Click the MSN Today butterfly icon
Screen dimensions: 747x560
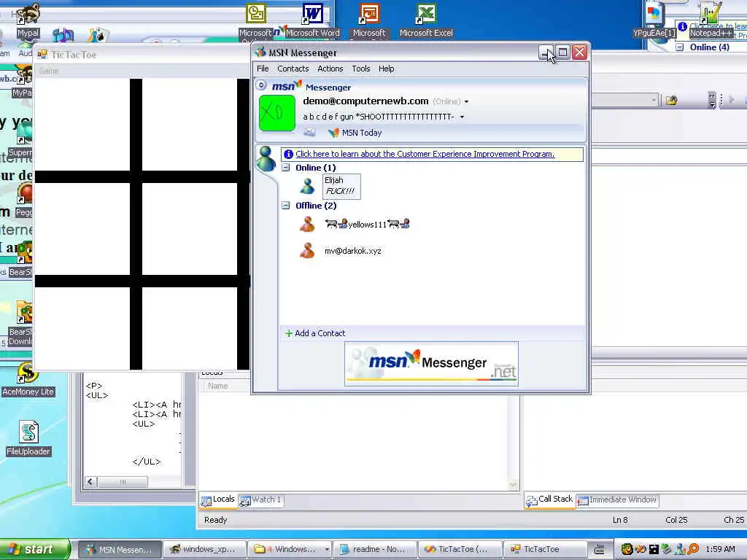pos(333,133)
